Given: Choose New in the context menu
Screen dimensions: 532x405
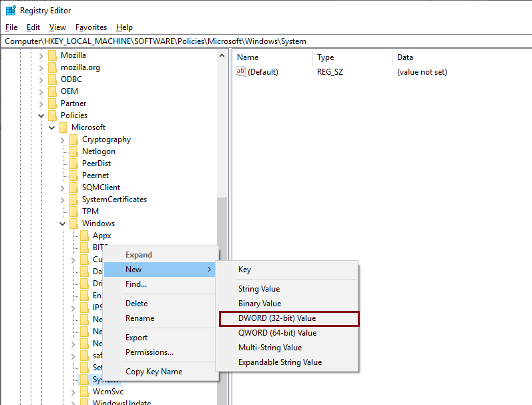Looking at the screenshot, I should pos(160,270).
